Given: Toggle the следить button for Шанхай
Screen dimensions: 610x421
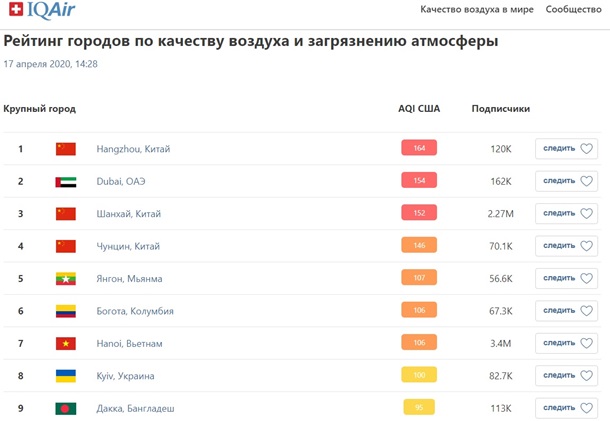Looking at the screenshot, I should pos(567,214).
